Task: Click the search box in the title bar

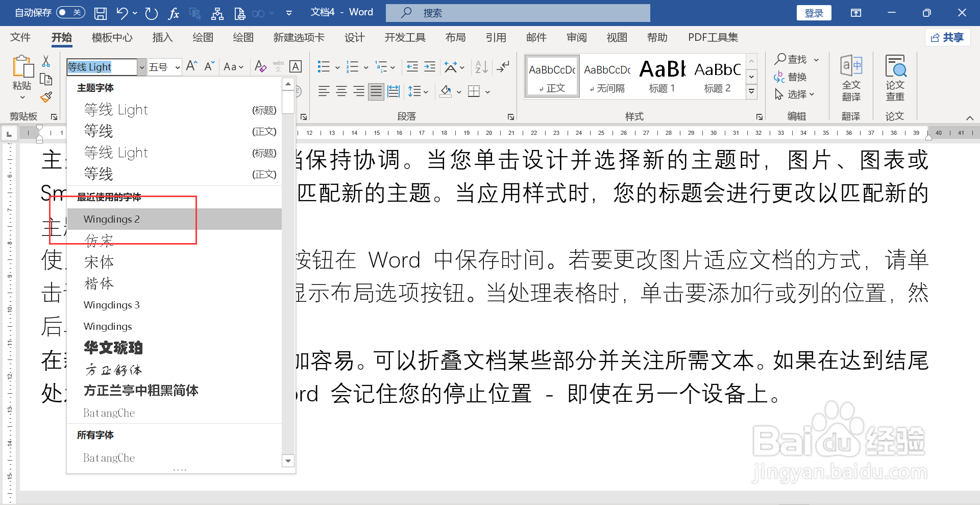Action: click(518, 13)
